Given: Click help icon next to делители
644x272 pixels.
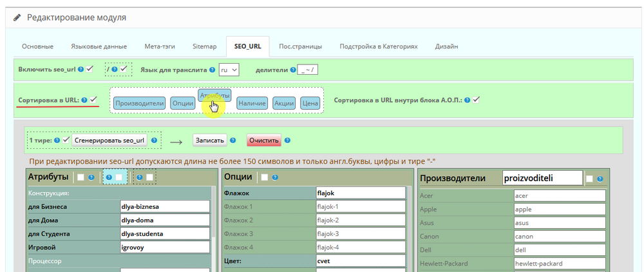Looking at the screenshot, I should click(x=292, y=69).
